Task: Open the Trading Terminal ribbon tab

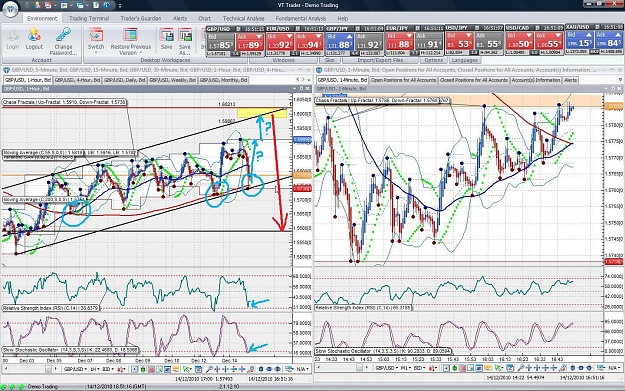Action: 88,18
